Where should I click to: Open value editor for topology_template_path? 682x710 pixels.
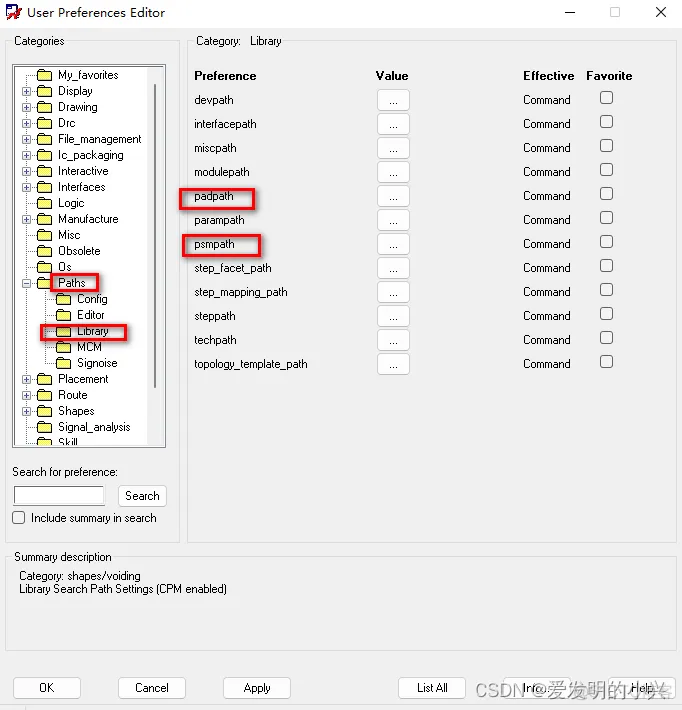(x=393, y=364)
